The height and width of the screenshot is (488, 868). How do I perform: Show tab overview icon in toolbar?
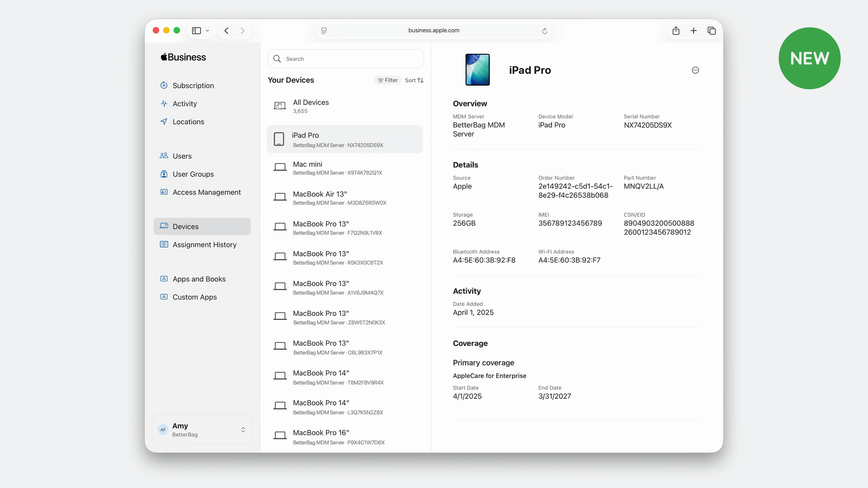click(711, 31)
